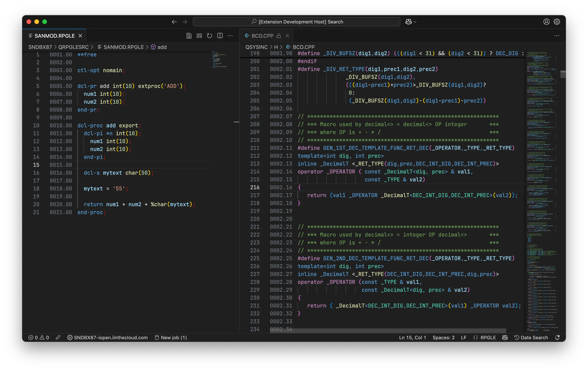Close the SANMOD.RPGLE tab

tap(80, 36)
